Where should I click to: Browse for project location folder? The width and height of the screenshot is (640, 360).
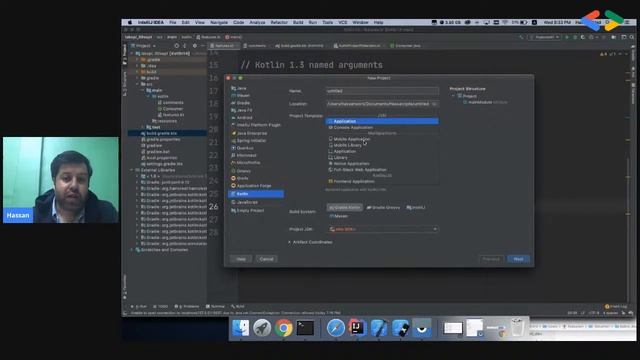click(435, 104)
